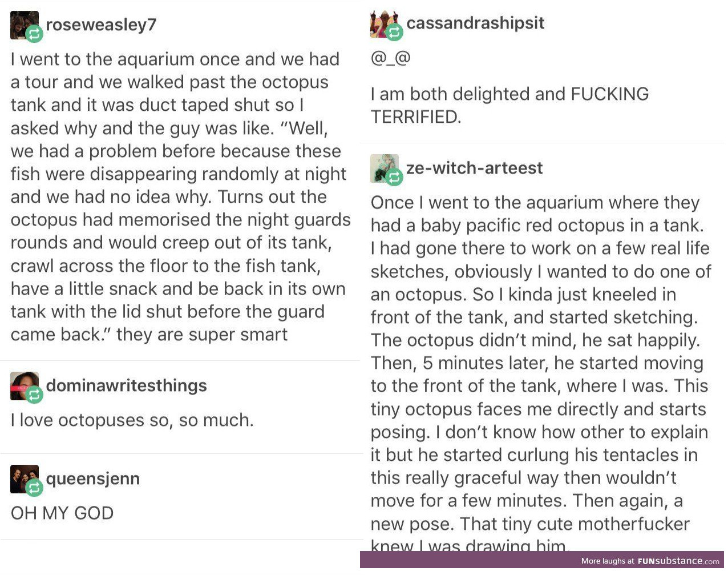Select the 'OH MY GOD' reply text
This screenshot has height=575, width=728.
[x=62, y=513]
